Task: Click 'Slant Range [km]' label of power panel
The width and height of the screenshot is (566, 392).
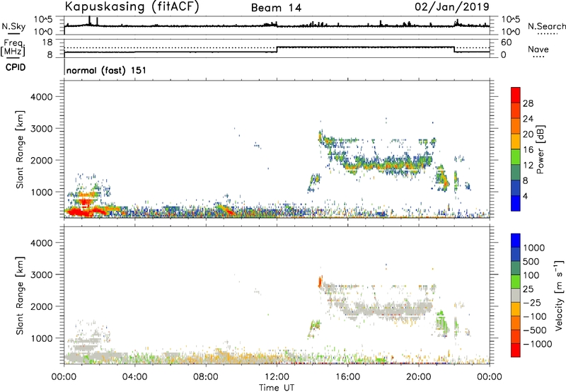Action: click(x=20, y=149)
